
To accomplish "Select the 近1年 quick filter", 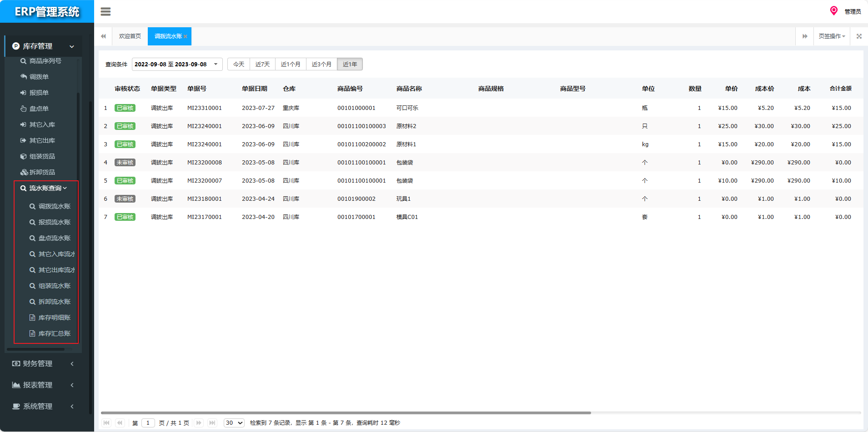I will (x=350, y=65).
